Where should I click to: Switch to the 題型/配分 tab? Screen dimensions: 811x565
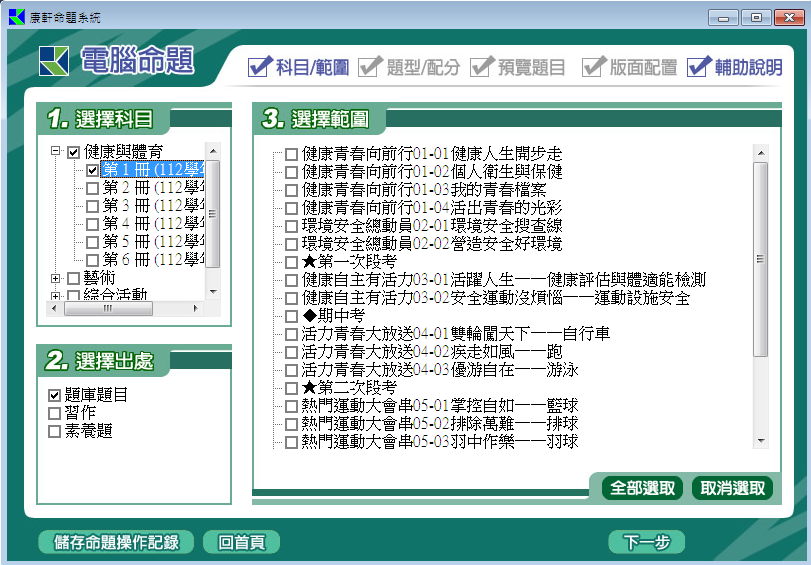(410, 68)
